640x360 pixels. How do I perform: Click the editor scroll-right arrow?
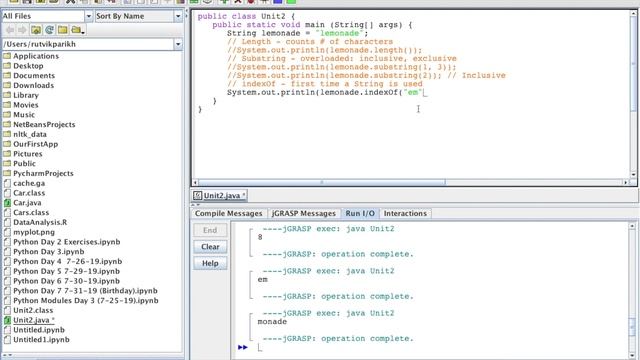tap(625, 182)
